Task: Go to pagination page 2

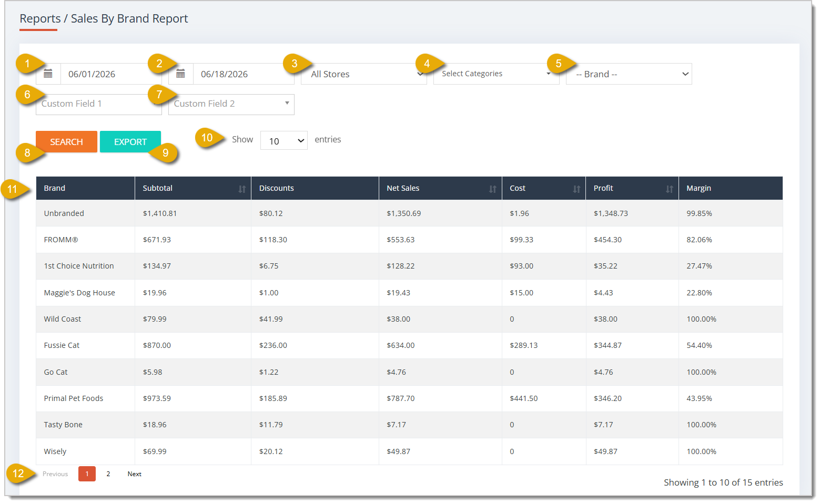Action: tap(108, 474)
